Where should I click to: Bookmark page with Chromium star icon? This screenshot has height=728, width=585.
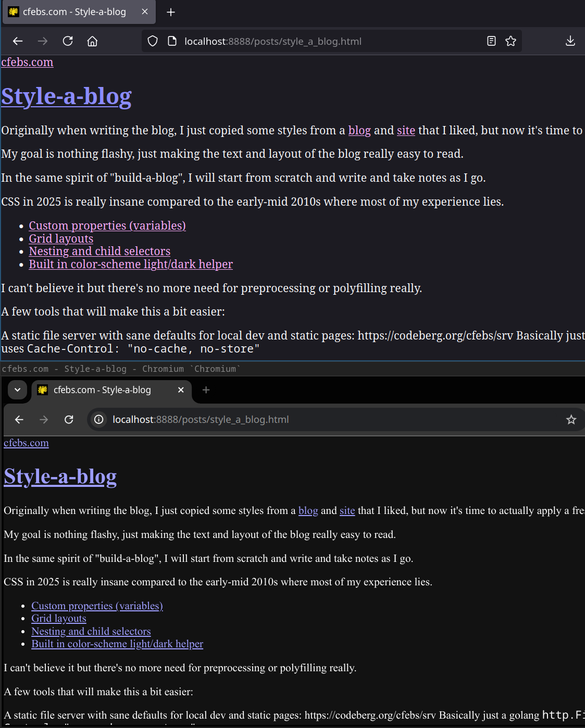coord(571,420)
